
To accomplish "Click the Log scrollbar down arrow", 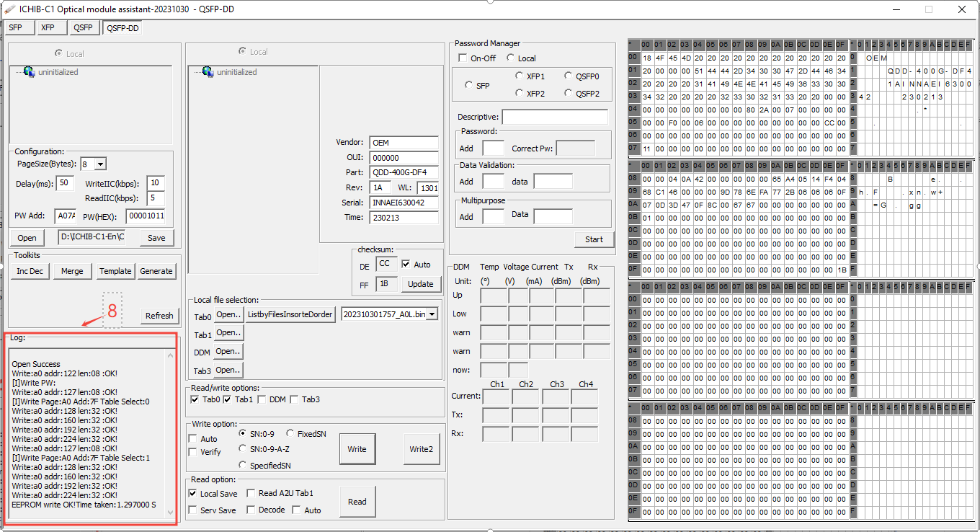I will (x=171, y=512).
